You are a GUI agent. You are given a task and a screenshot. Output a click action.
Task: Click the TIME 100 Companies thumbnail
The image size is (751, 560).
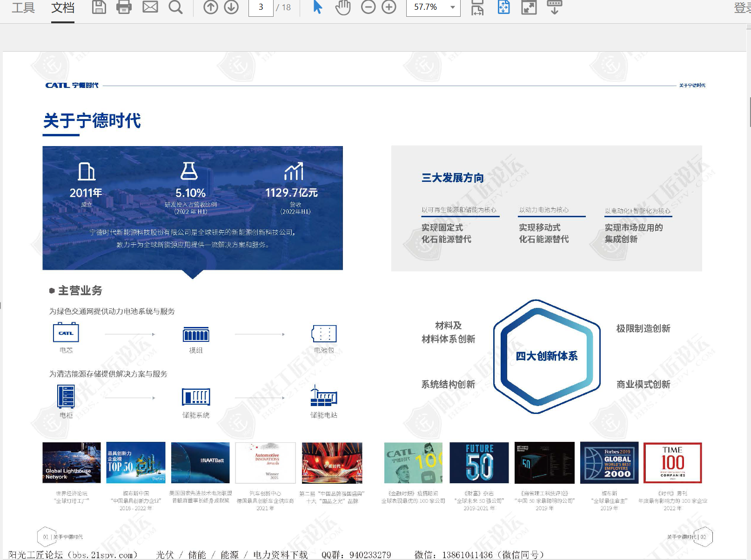pyautogui.click(x=672, y=463)
